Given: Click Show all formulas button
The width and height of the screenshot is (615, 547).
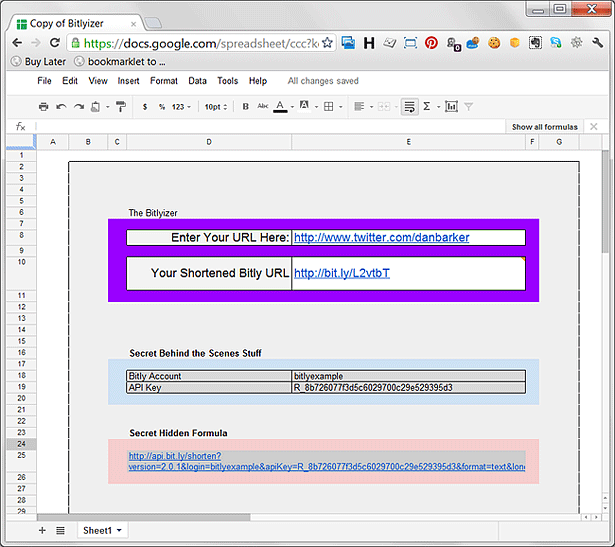Looking at the screenshot, I should click(x=544, y=127).
